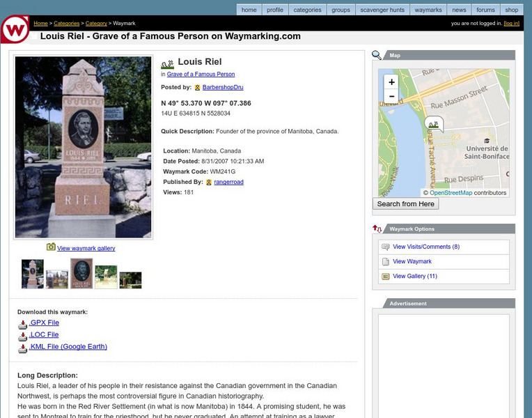
Task: Click View waymark gallery link
Action: click(x=86, y=248)
